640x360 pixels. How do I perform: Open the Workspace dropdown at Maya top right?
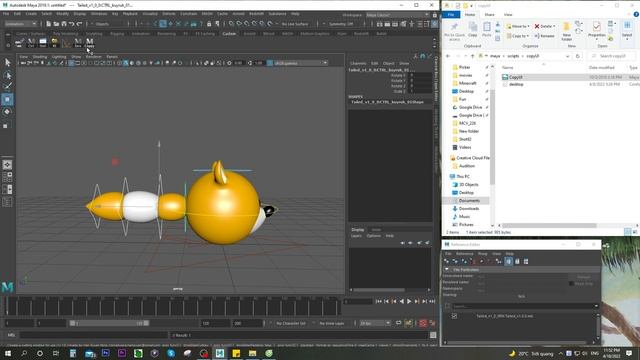point(397,15)
